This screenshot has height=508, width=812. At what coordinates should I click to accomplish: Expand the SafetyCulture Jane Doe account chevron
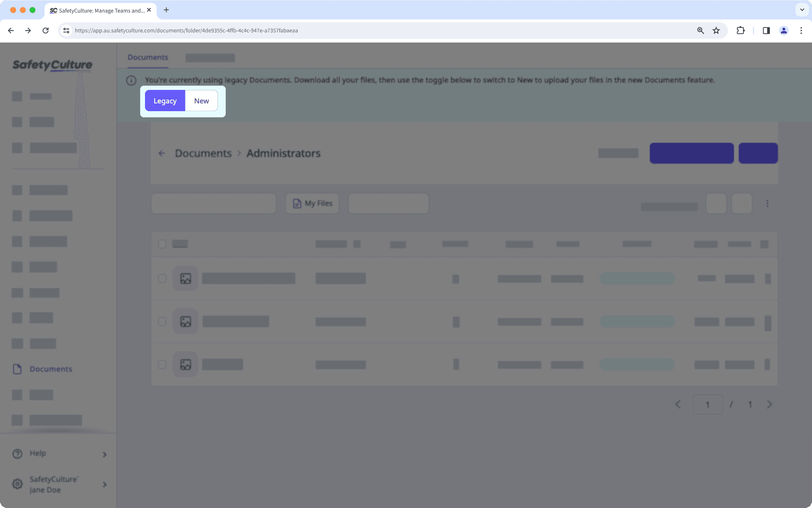pos(104,484)
